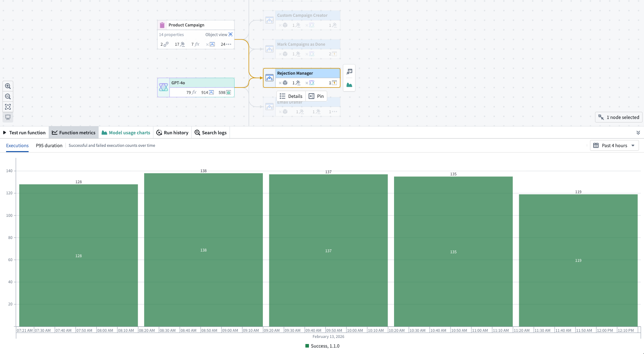Click the Details button under Rejection Manager

pos(290,96)
